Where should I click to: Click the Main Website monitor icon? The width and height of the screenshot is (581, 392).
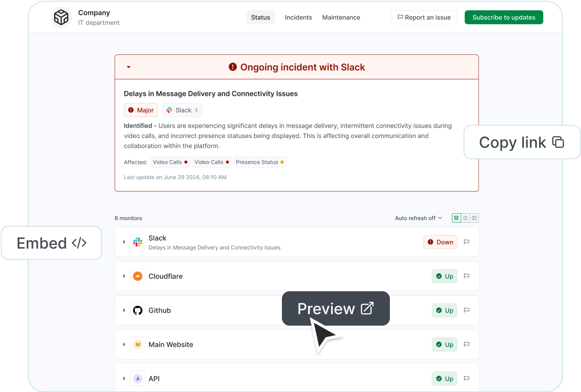[138, 344]
